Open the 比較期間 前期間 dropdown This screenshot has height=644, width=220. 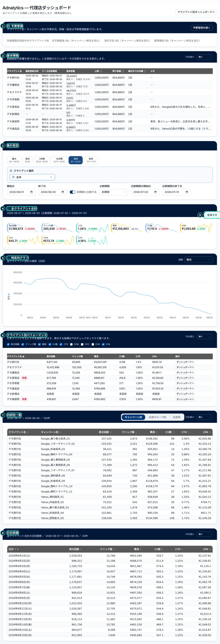(114, 192)
